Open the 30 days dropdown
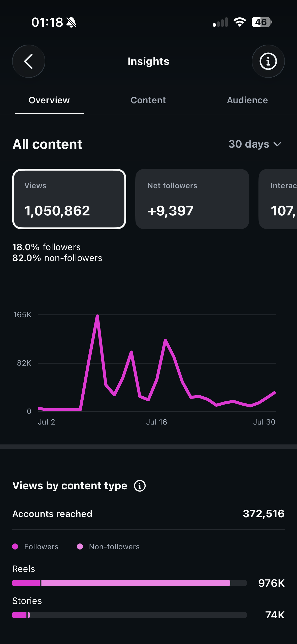The image size is (297, 644). (255, 144)
